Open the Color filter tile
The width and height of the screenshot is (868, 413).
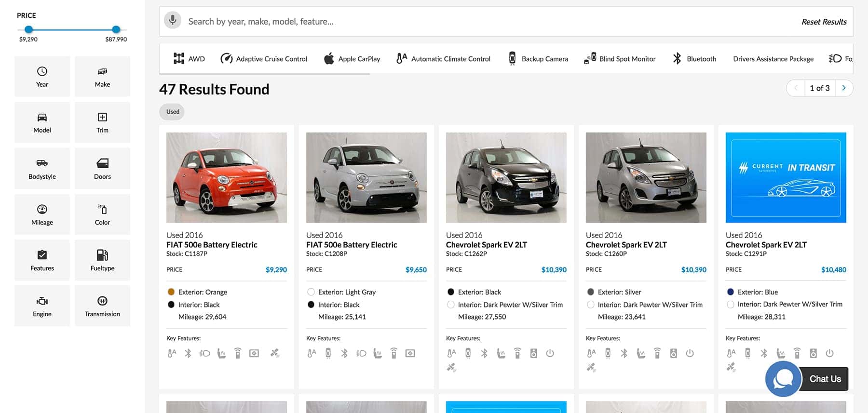102,214
